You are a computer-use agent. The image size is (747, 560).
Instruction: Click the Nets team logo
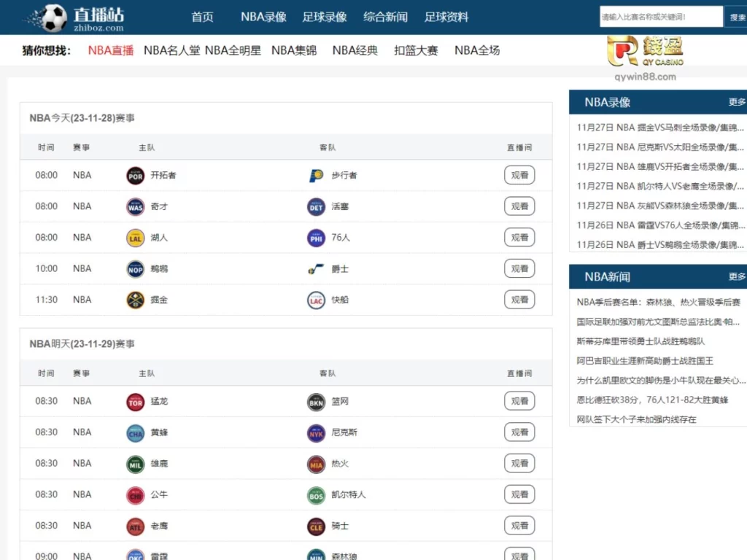click(x=316, y=400)
